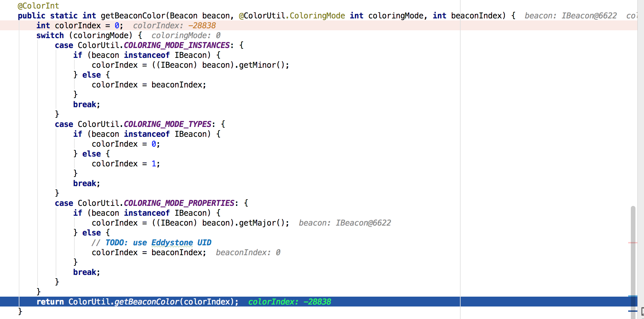Viewport: 644px width, 319px height.
Task: Select the getBeaconColor method name
Action: coord(130,15)
